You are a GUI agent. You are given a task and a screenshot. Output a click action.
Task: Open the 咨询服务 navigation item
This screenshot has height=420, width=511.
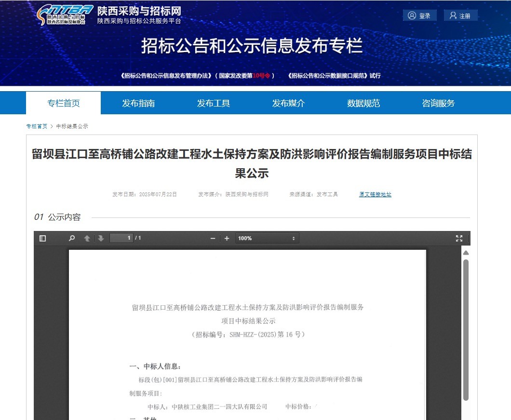[438, 103]
